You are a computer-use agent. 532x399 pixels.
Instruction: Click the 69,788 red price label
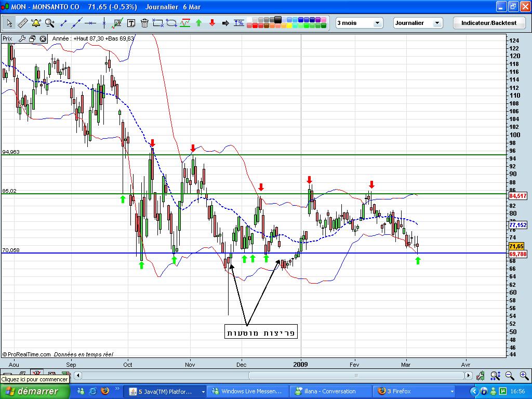(x=518, y=254)
